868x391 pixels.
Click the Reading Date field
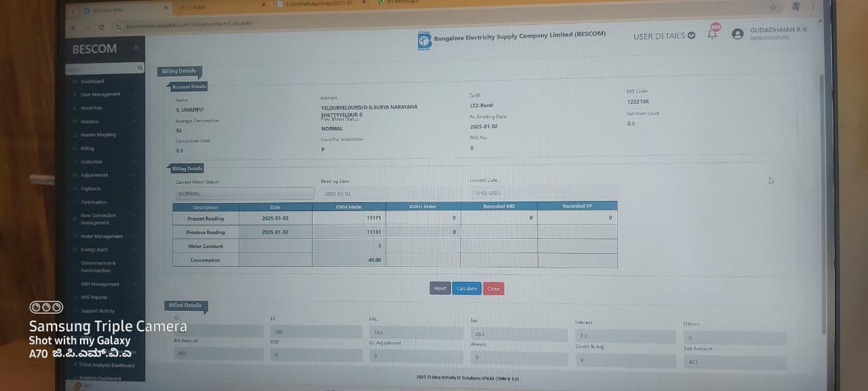pos(391,193)
